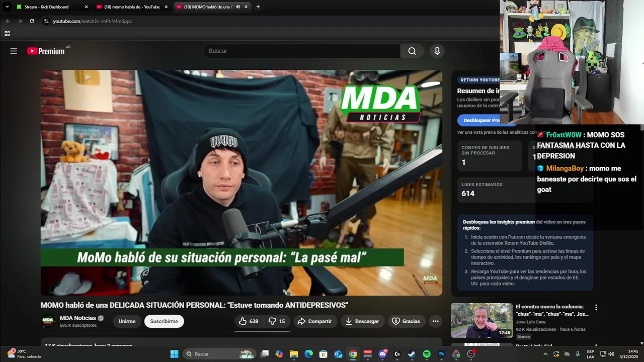Screen dimensions: 644x362
Task: Click the Suscribirme button
Action: [x=164, y=321]
